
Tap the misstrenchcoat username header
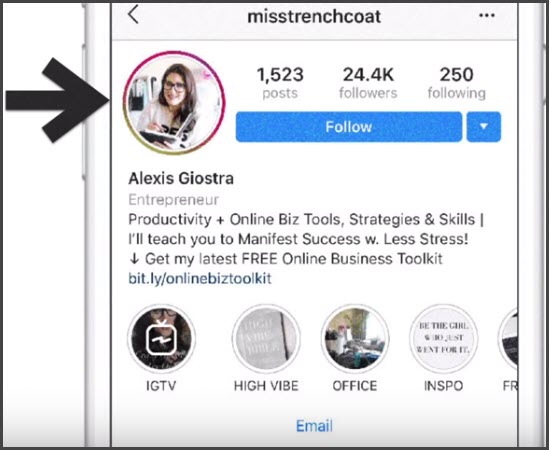coord(314,16)
